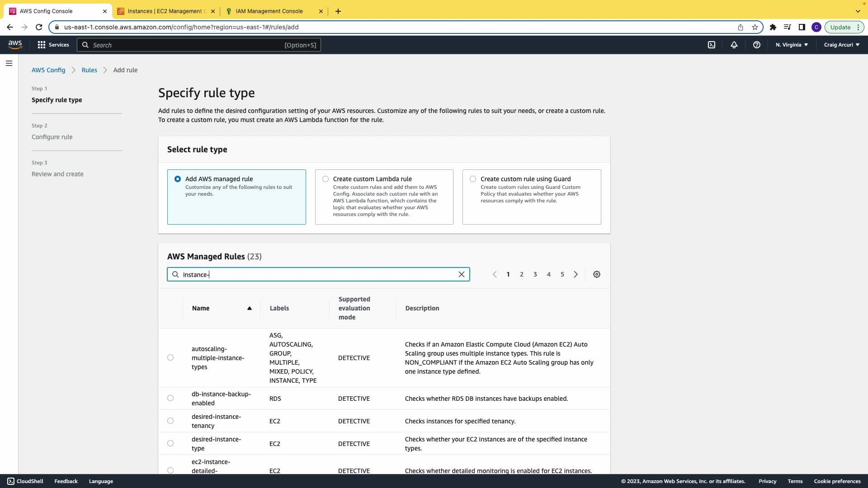Go to page 3 of results
The image size is (868, 488).
click(535, 274)
